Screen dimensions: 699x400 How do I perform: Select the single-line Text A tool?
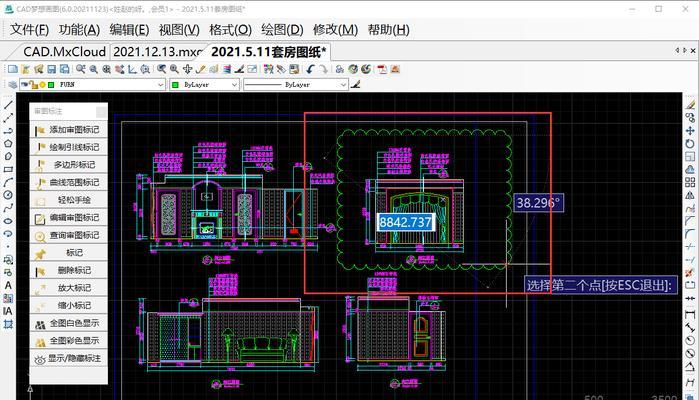click(8, 285)
